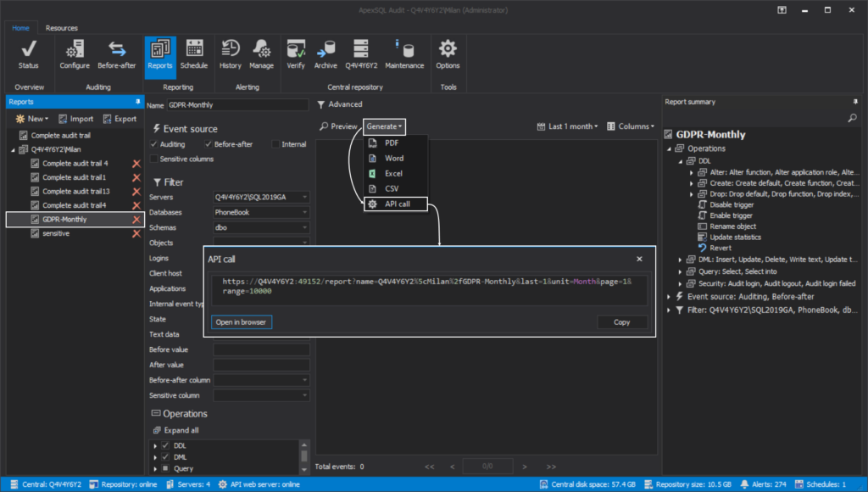Click the Open in browser button
868x492 pixels.
(x=242, y=322)
